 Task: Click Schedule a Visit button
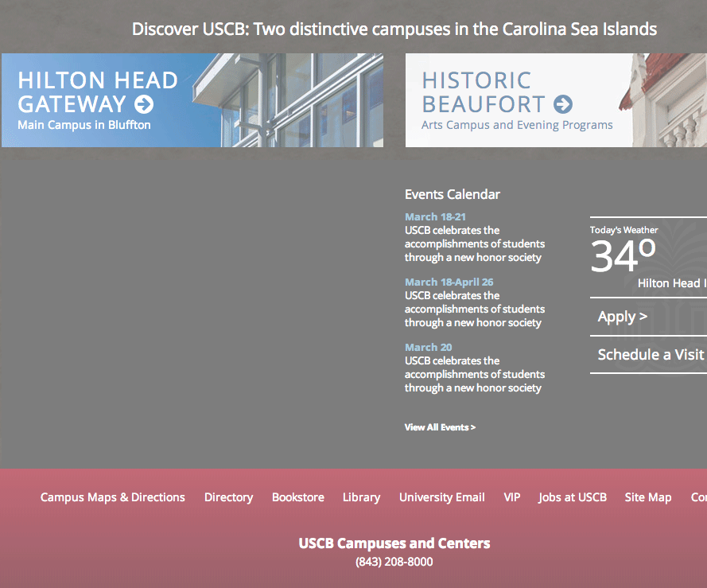[651, 355]
